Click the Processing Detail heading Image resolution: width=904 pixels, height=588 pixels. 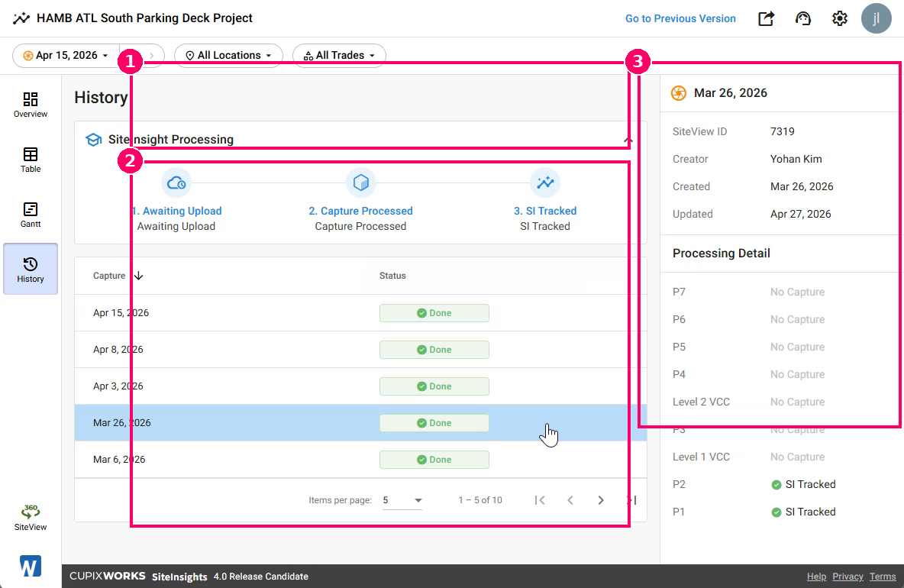tap(722, 253)
